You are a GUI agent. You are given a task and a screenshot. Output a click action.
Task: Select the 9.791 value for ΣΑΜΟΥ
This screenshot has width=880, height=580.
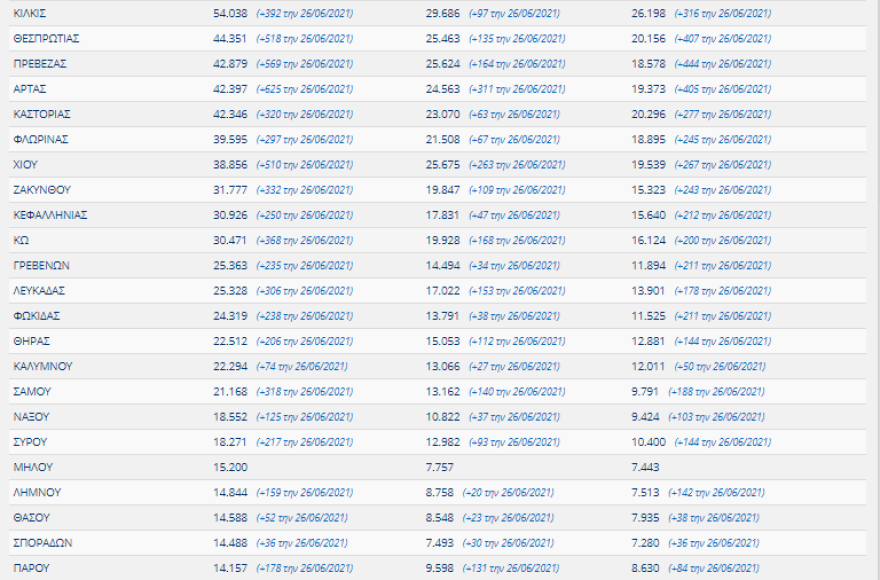646,392
